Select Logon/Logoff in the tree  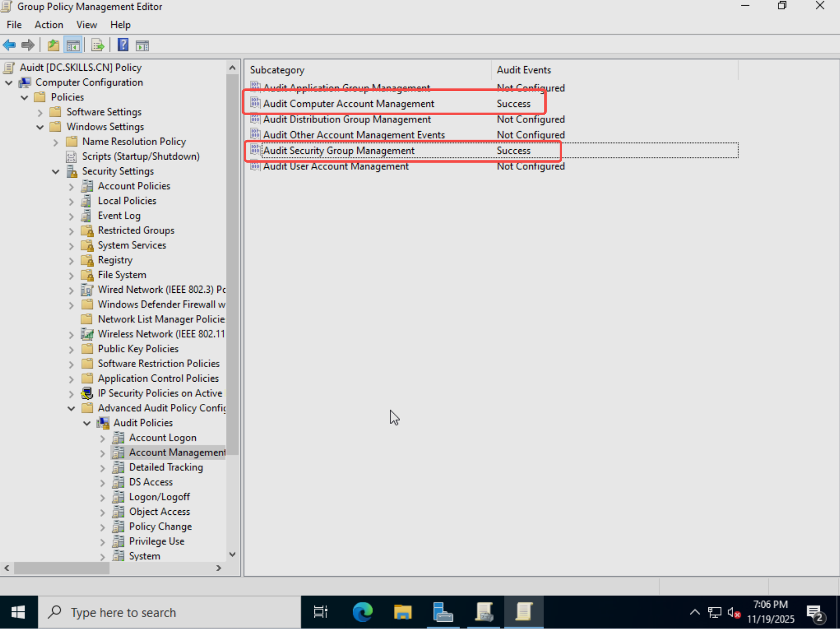[x=160, y=497]
